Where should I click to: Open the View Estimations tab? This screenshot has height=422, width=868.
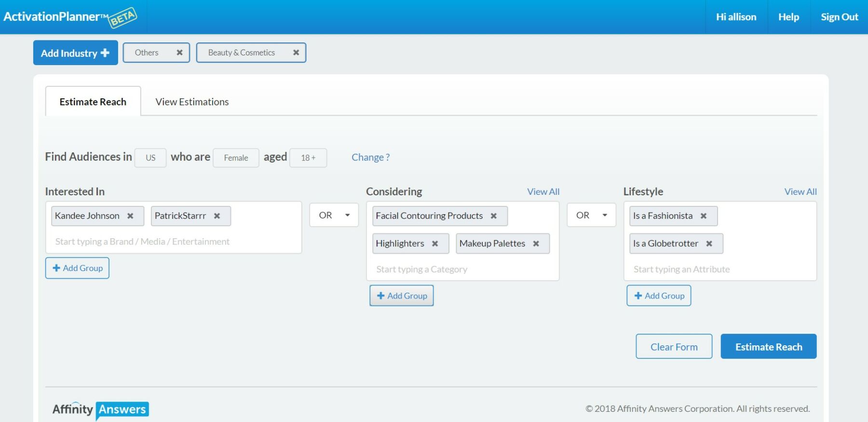pos(192,102)
